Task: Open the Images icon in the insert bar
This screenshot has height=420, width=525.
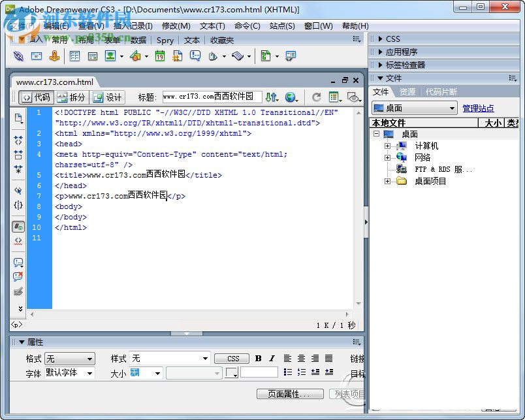Action: click(111, 58)
